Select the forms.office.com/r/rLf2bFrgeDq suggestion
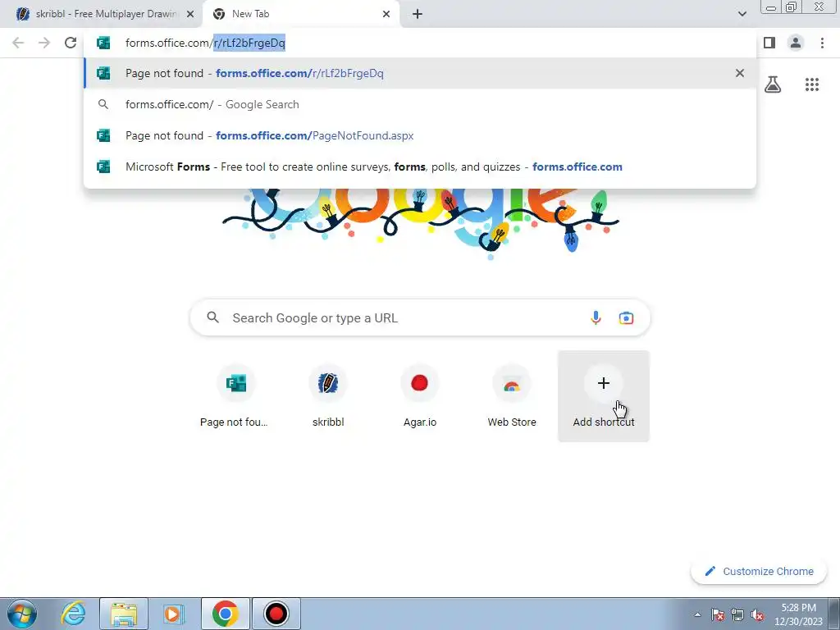Image resolution: width=840 pixels, height=630 pixels. click(x=420, y=73)
